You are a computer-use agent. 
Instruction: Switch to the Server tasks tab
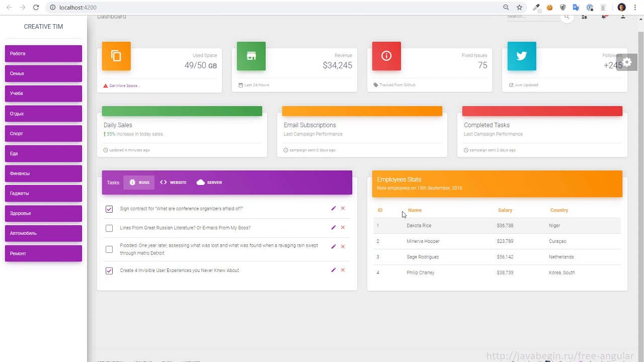pos(209,183)
